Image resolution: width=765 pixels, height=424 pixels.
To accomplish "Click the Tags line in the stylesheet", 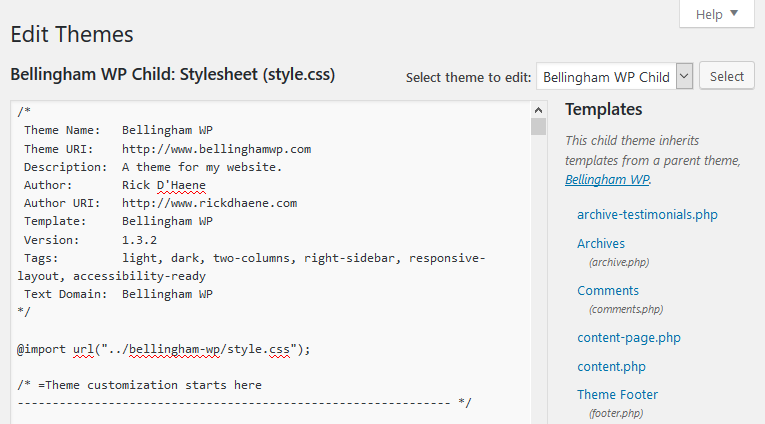I will click(x=250, y=258).
